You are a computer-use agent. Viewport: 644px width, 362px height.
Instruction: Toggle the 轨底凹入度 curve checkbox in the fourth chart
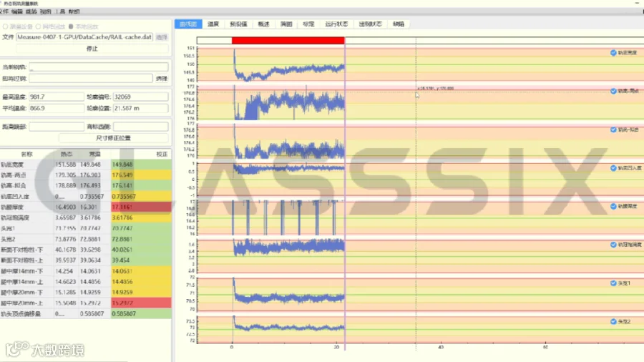(613, 168)
